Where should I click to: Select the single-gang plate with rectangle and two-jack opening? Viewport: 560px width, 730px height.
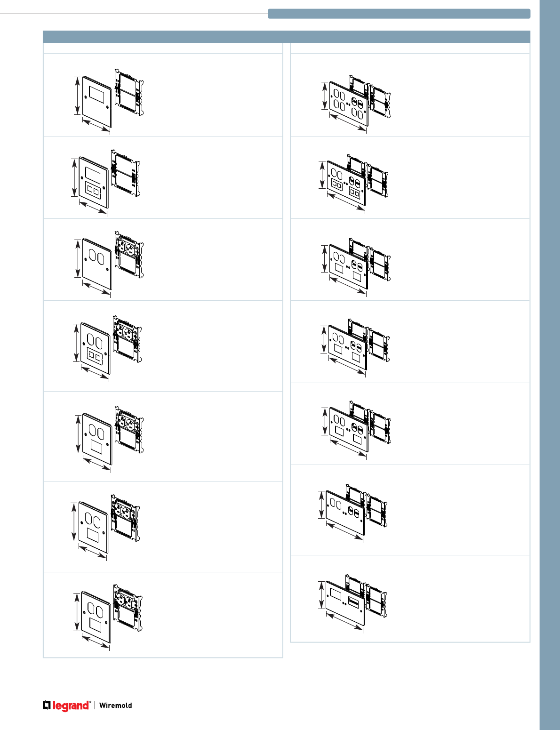click(94, 183)
